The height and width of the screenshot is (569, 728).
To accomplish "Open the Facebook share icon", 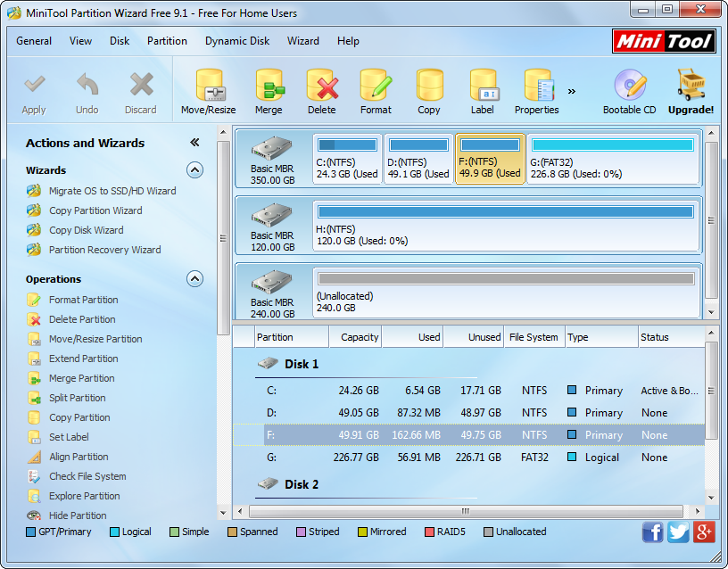I will 653,532.
